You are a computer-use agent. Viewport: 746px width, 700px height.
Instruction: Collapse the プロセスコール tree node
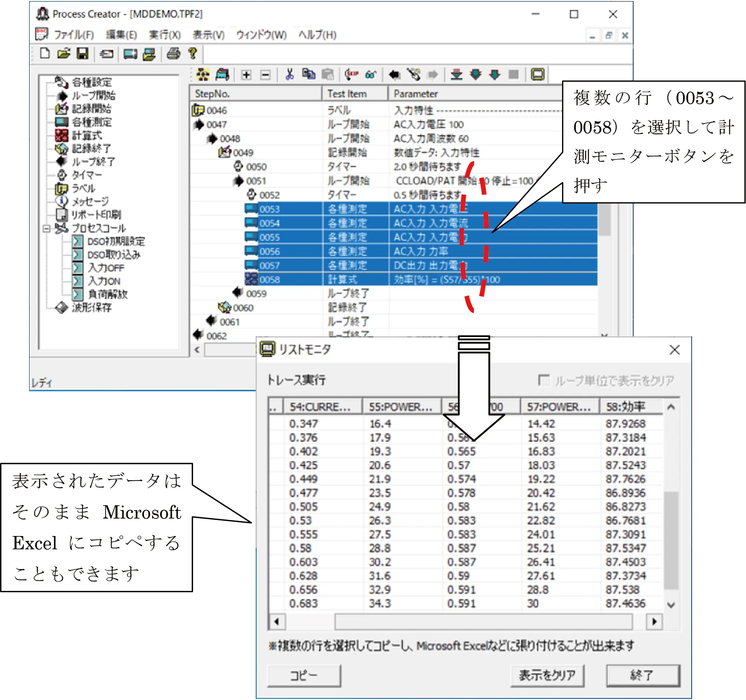47,228
